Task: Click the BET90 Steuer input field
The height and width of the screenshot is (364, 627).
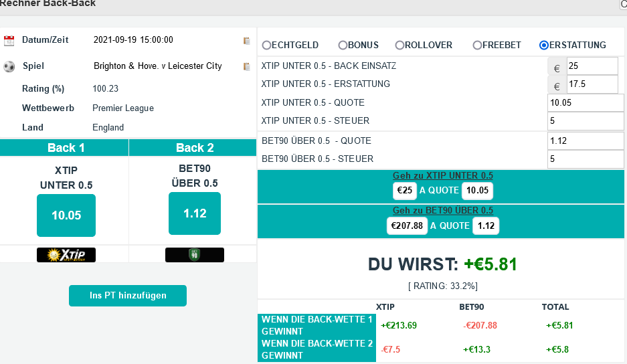Action: (586, 159)
